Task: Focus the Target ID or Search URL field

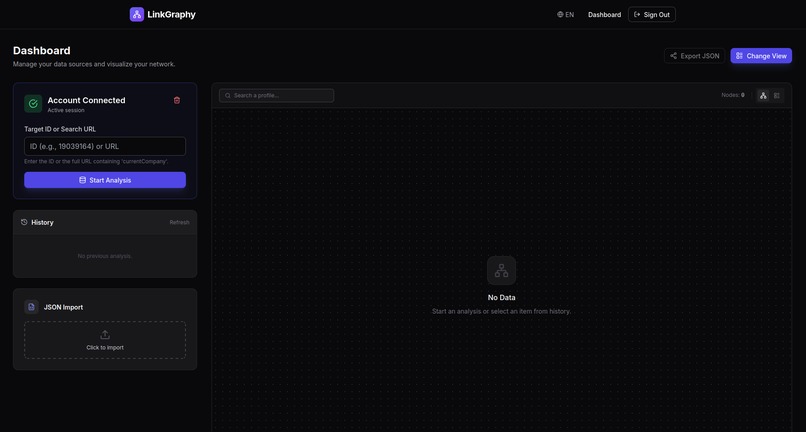Action: [x=105, y=146]
